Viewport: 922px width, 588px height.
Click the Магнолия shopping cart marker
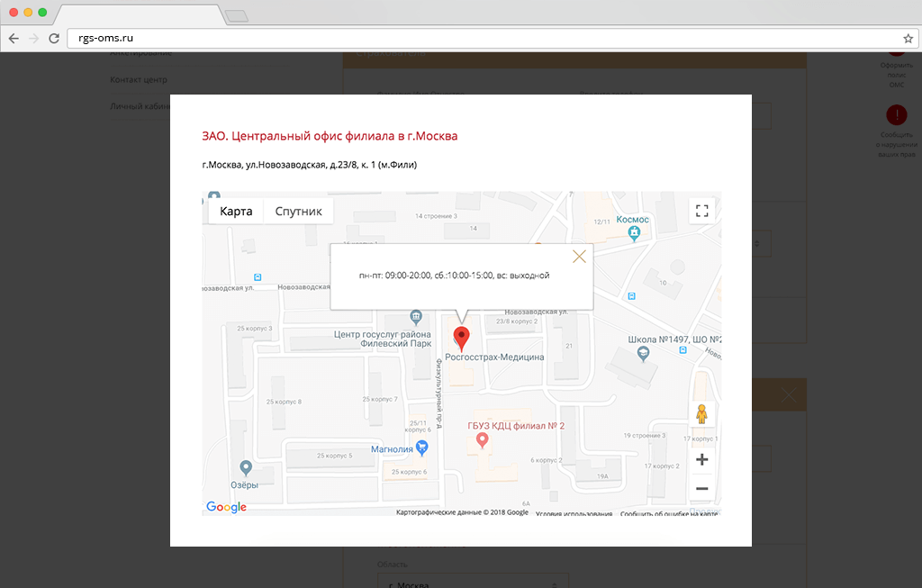point(421,448)
